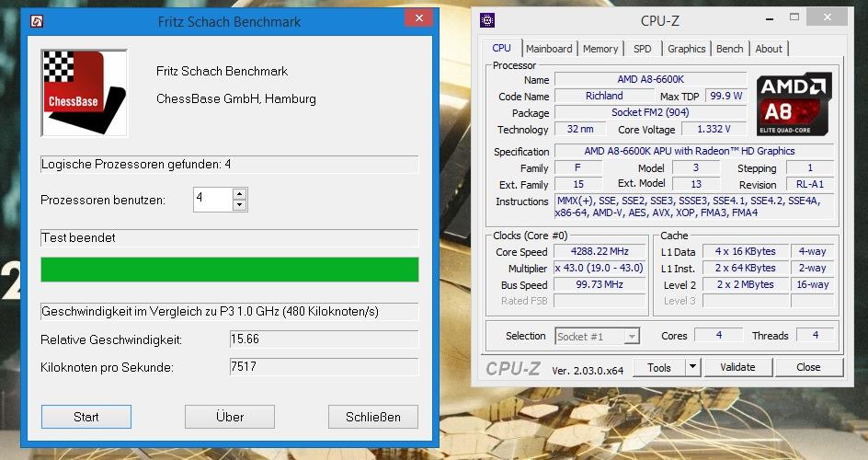Click the CPU-Z version text 2.03.0.x64

[588, 371]
